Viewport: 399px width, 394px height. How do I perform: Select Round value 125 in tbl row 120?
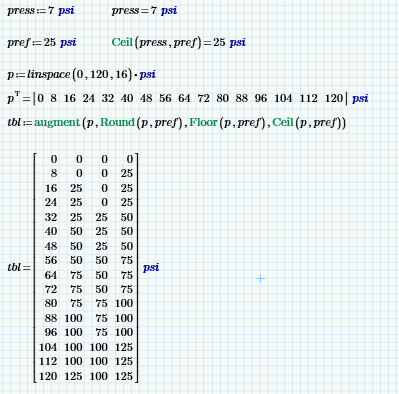tap(73, 376)
